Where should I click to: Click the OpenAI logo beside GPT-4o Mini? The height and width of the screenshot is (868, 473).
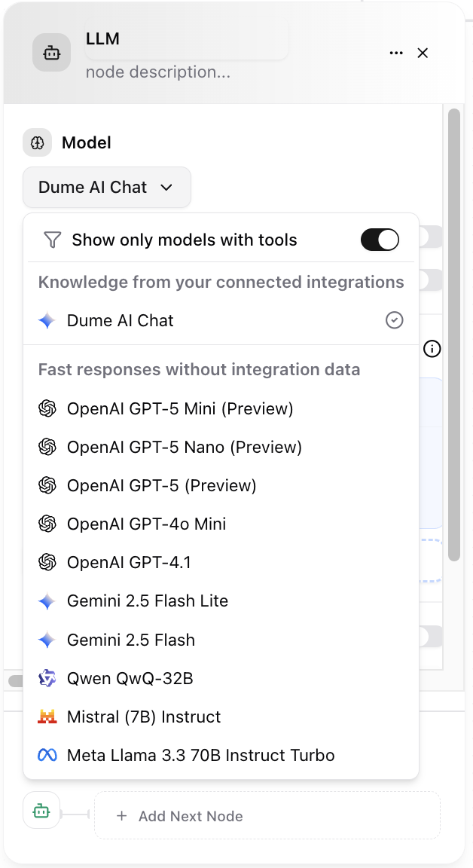[x=48, y=524]
